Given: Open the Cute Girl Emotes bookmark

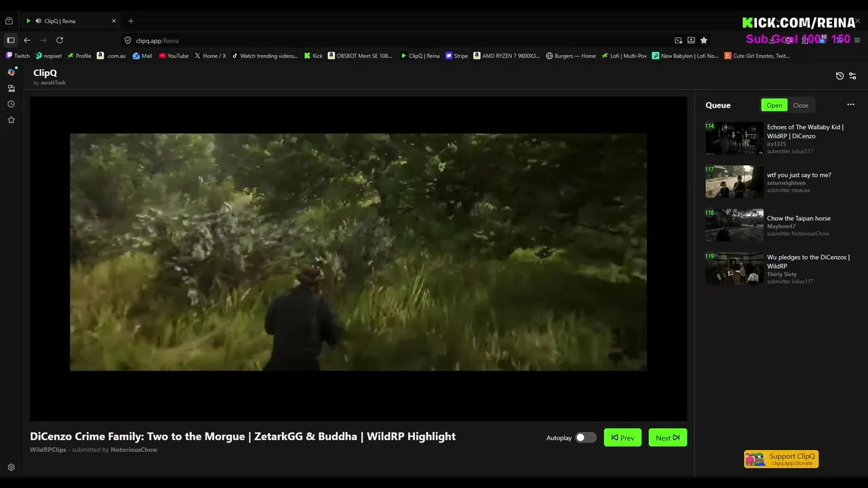Looking at the screenshot, I should click(x=757, y=56).
